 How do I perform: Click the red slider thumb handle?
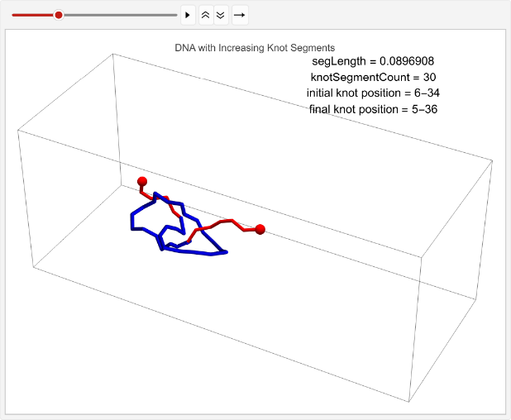point(59,15)
